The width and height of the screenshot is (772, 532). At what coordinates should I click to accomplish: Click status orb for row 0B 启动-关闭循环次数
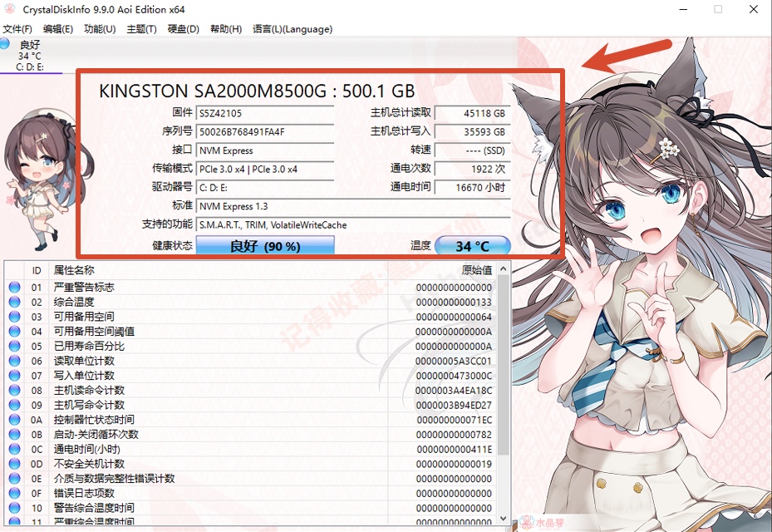click(x=14, y=435)
